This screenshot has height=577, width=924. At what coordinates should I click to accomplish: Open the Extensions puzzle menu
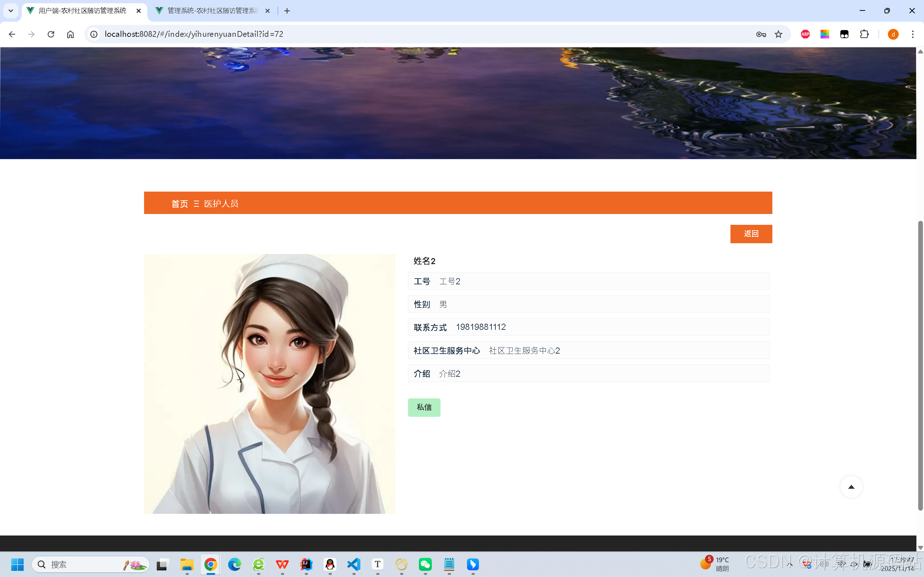click(864, 34)
